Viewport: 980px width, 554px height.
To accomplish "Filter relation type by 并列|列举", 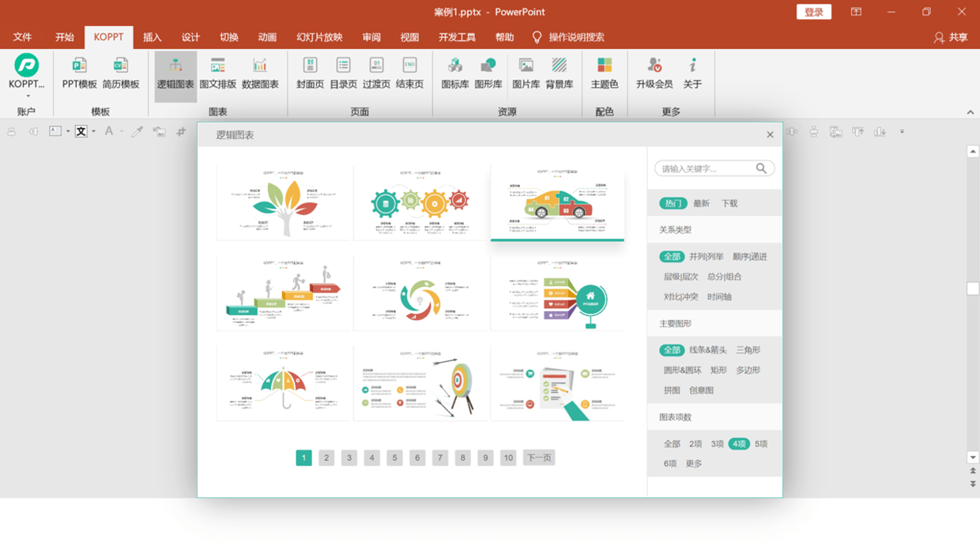I will (706, 257).
